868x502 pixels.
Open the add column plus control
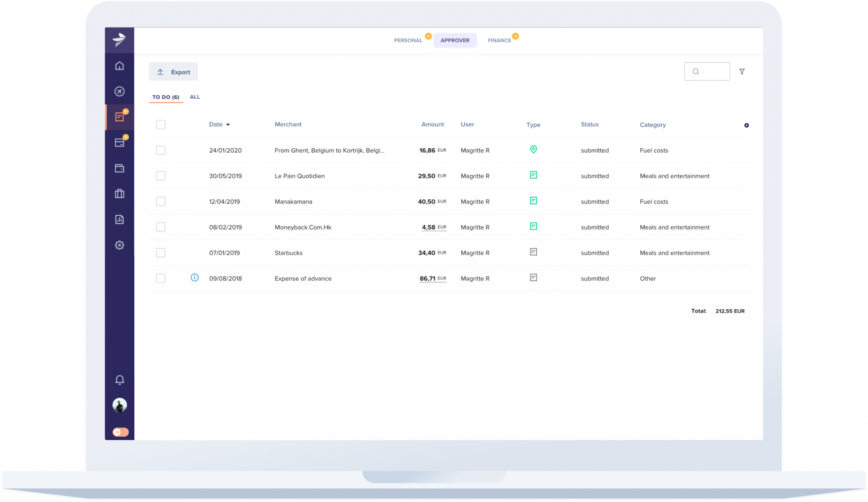[x=747, y=125]
